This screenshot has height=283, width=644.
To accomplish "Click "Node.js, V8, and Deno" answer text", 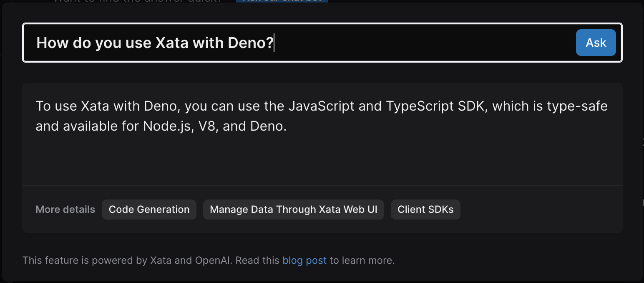I will (215, 126).
